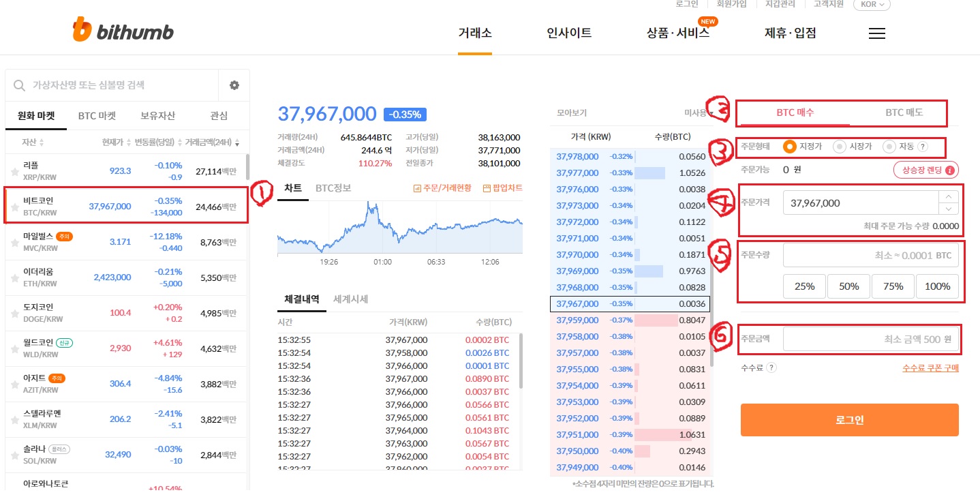
Task: Open the 세계시세 tab
Action: pos(351,299)
